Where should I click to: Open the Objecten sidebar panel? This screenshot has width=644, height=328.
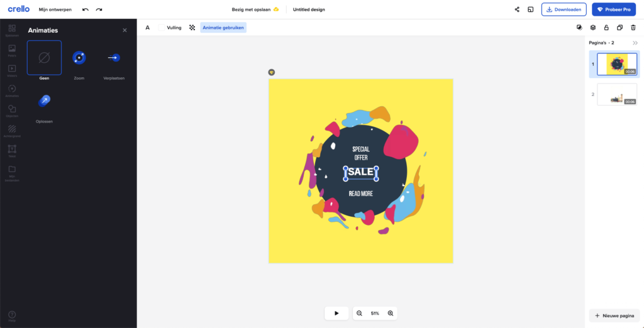pyautogui.click(x=12, y=110)
